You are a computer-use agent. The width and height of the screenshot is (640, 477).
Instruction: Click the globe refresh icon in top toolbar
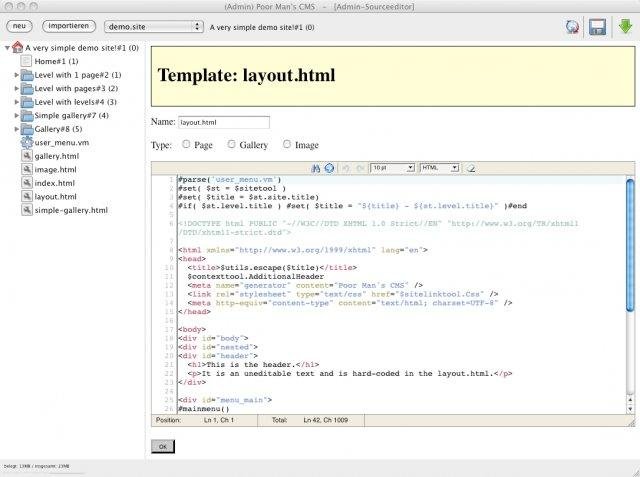click(572, 28)
